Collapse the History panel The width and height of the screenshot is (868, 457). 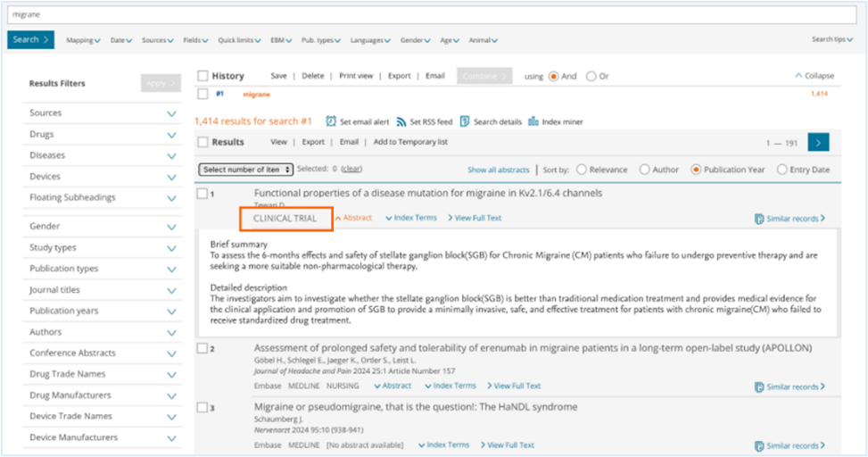pos(814,77)
